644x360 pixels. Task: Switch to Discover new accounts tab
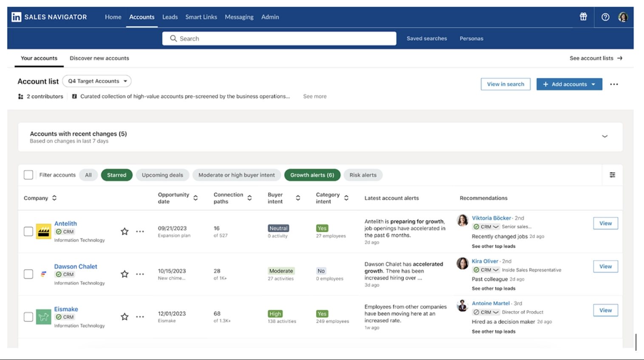(x=99, y=58)
